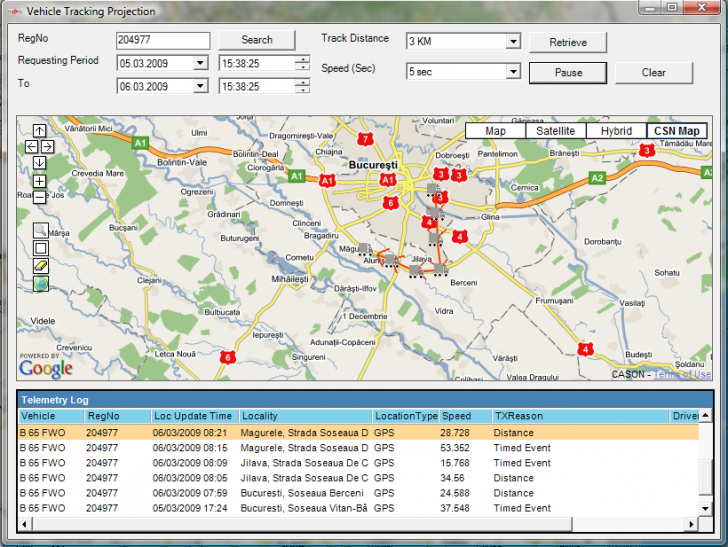The height and width of the screenshot is (547, 728).
Task: Click the start time field 15:38:25
Action: [257, 63]
